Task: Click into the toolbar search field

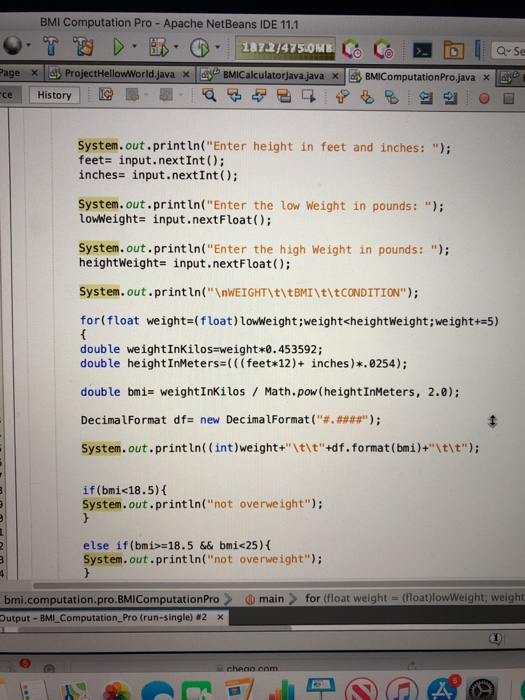Action: pos(508,51)
